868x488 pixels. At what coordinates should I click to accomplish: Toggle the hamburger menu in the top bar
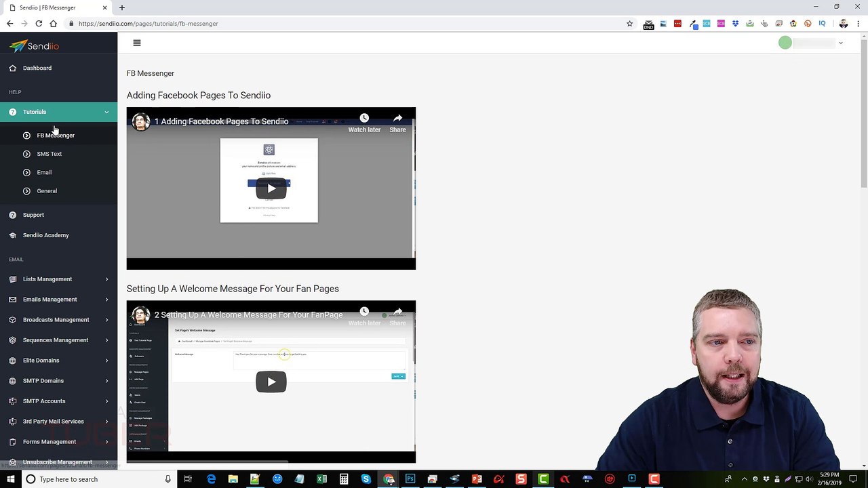coord(137,43)
